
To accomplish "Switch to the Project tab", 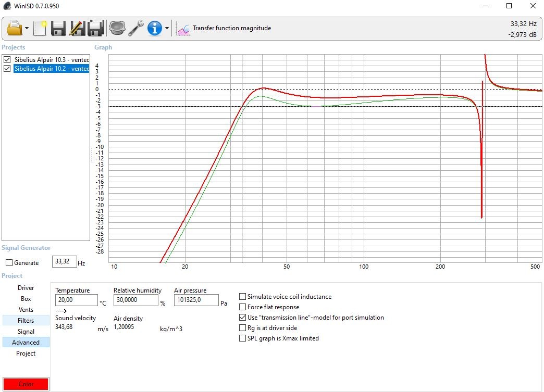I will tap(26, 353).
